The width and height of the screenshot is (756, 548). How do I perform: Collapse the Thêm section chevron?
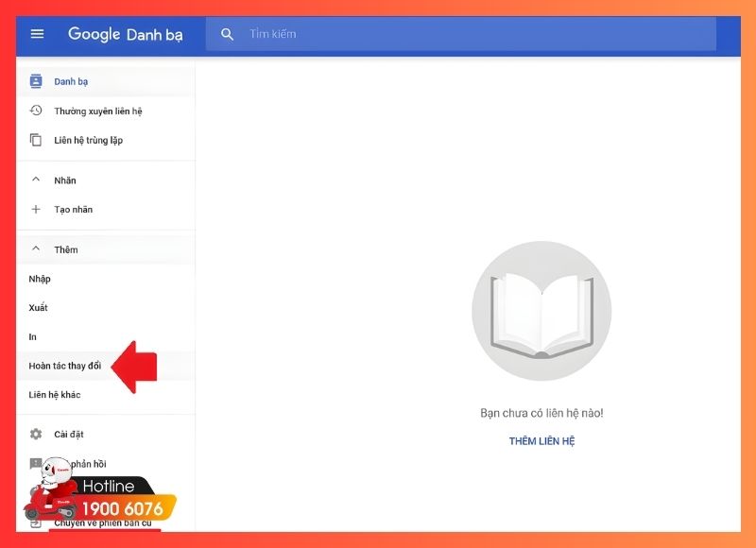[36, 249]
